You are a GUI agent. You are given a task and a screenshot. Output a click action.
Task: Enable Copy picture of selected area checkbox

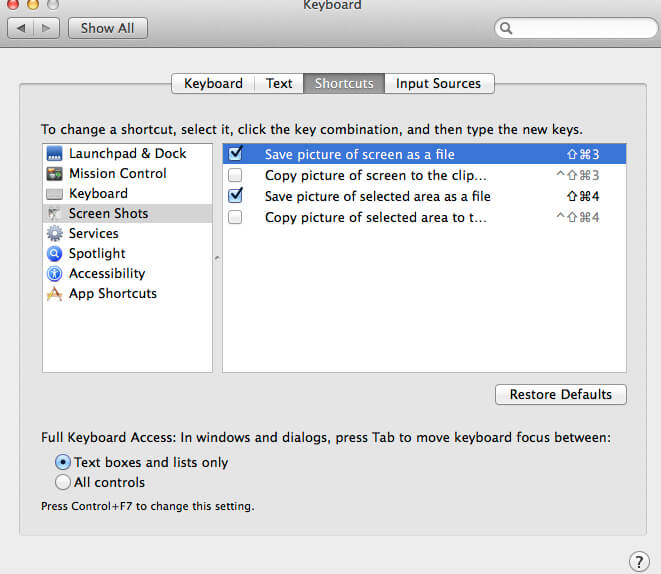pos(235,217)
